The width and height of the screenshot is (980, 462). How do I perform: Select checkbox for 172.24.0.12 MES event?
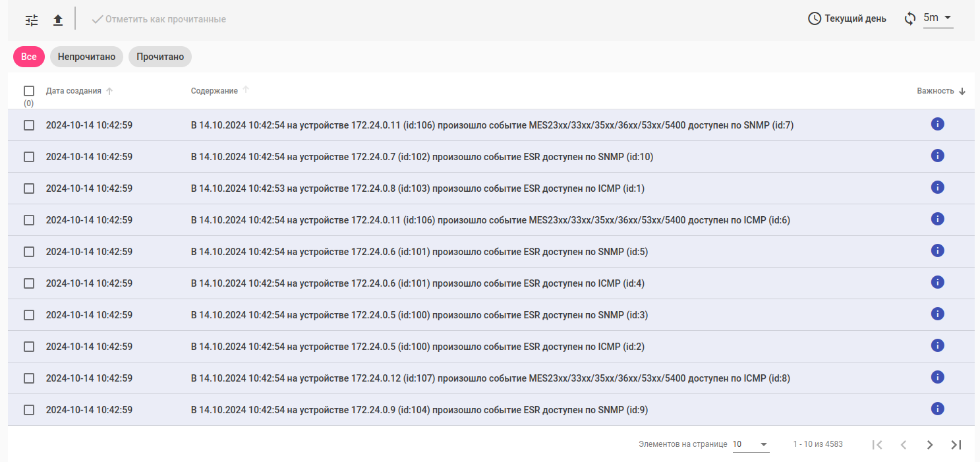[29, 378]
